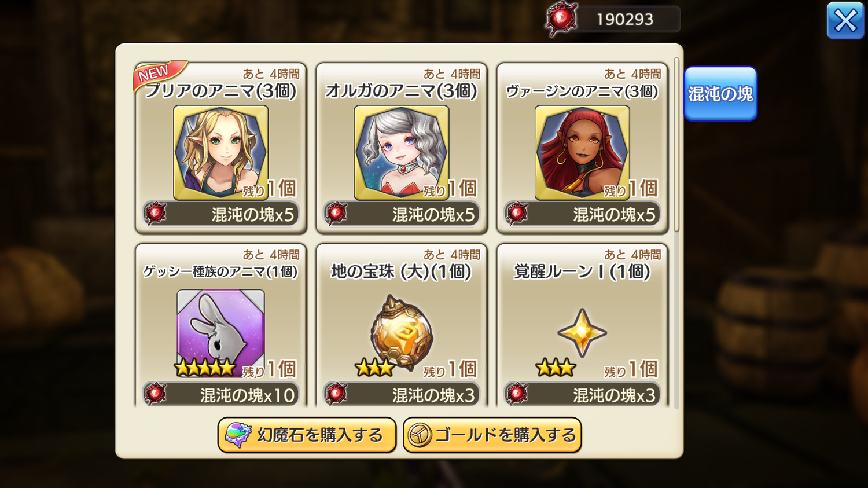The image size is (868, 488).
Task: Select the プリアのアニマ character portrait
Action: pyautogui.click(x=221, y=153)
